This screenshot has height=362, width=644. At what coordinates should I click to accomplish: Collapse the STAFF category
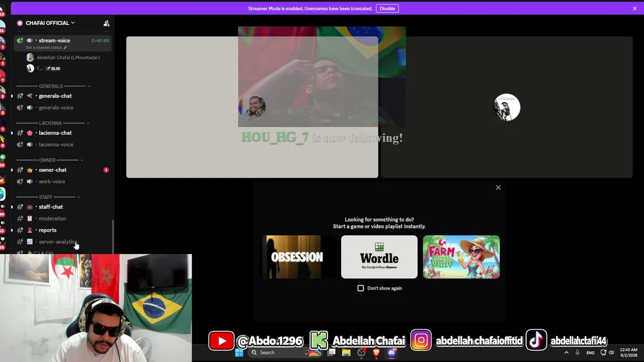[x=48, y=197]
